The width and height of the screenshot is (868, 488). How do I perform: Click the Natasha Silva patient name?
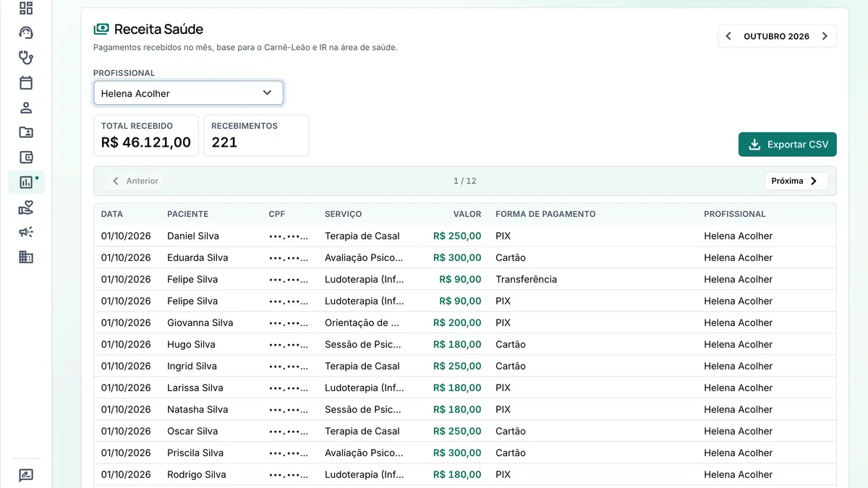click(x=197, y=409)
